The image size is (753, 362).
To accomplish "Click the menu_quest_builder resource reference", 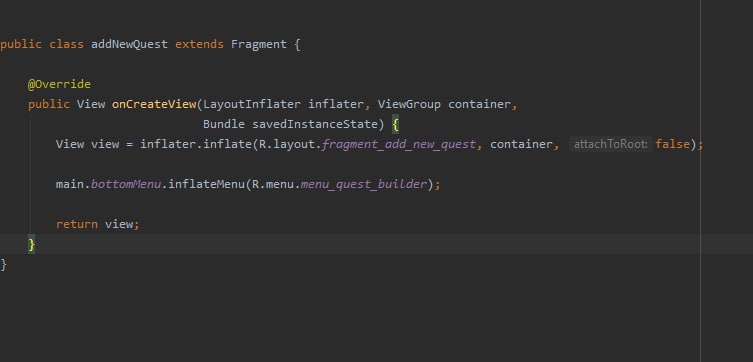I will point(364,184).
